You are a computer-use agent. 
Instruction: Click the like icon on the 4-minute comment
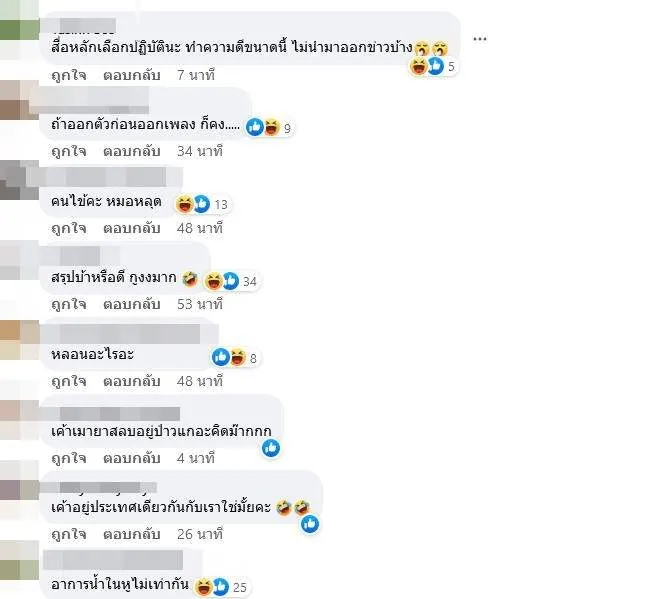pos(271,448)
